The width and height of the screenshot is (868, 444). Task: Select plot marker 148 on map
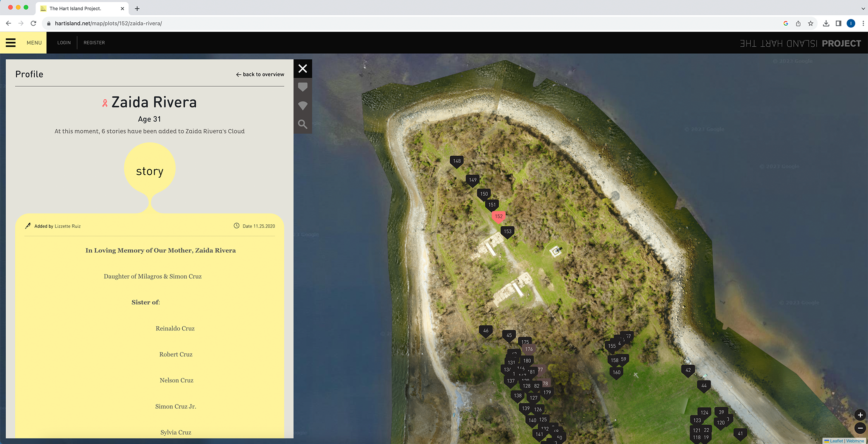[456, 161]
